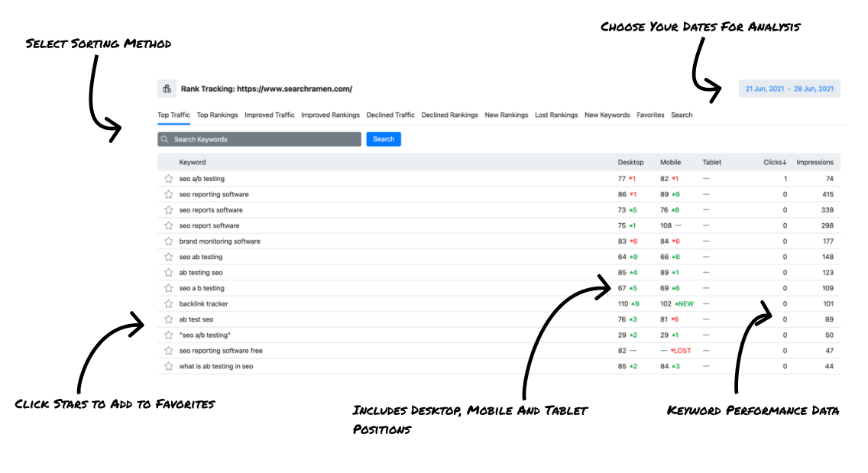
Task: Switch to the Top Rankings tab
Action: click(x=217, y=115)
